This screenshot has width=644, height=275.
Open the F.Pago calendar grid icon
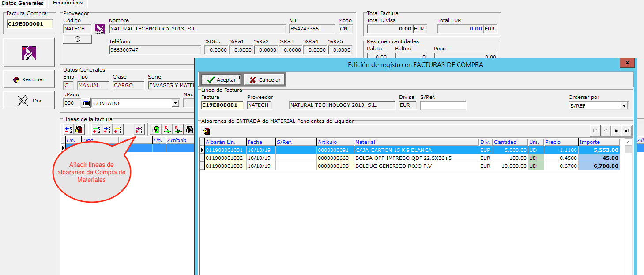pos(86,103)
